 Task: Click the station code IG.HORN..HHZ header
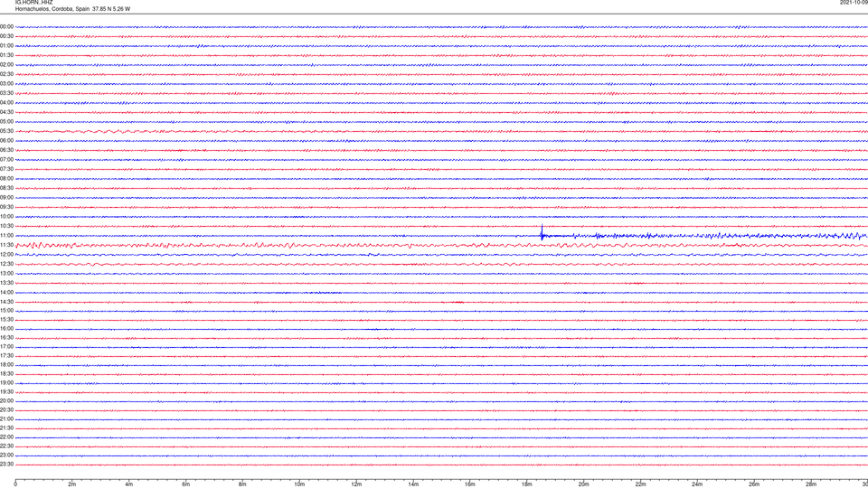pyautogui.click(x=33, y=2)
